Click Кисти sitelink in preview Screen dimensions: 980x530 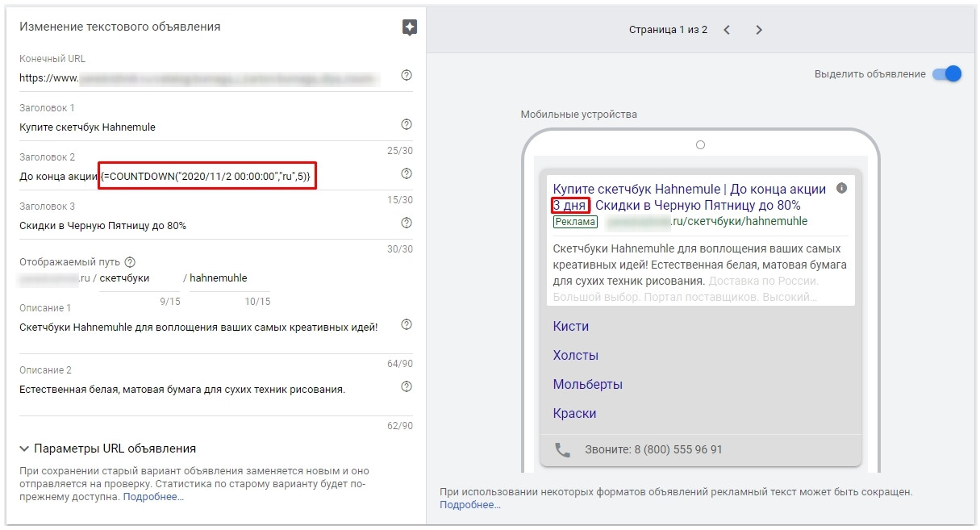click(571, 327)
